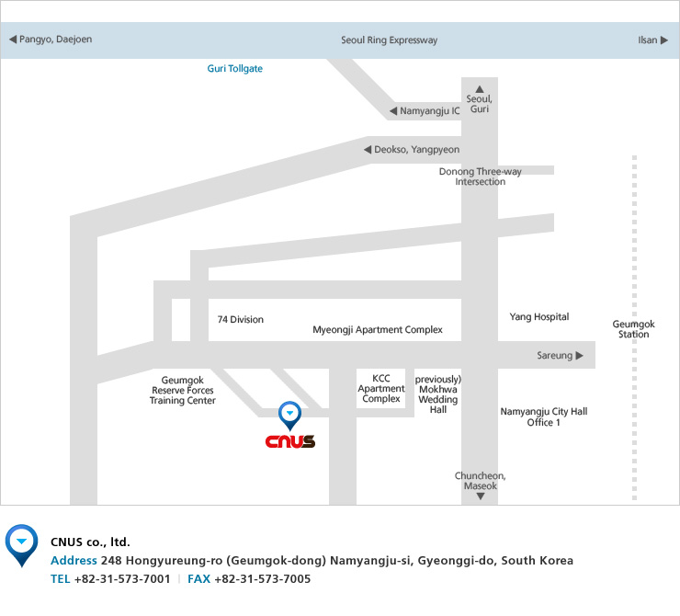Click the 74 Division label

pos(240,319)
